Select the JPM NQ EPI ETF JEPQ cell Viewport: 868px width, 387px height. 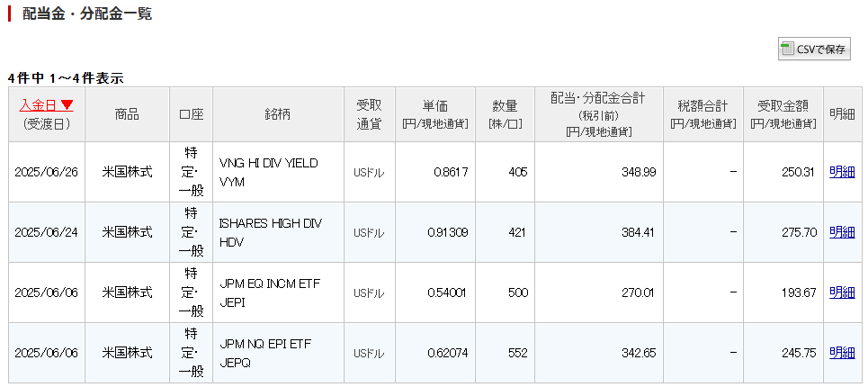(x=279, y=353)
